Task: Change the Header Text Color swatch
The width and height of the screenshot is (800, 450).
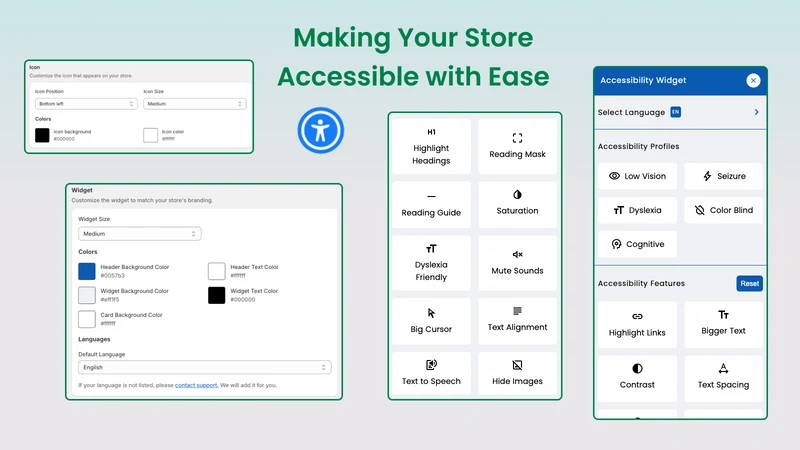Action: click(216, 271)
